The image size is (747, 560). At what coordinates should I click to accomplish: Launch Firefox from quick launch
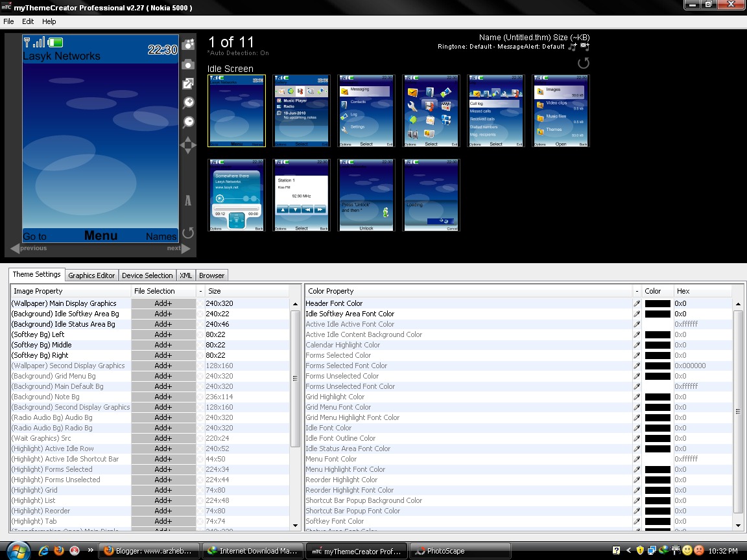tap(59, 550)
